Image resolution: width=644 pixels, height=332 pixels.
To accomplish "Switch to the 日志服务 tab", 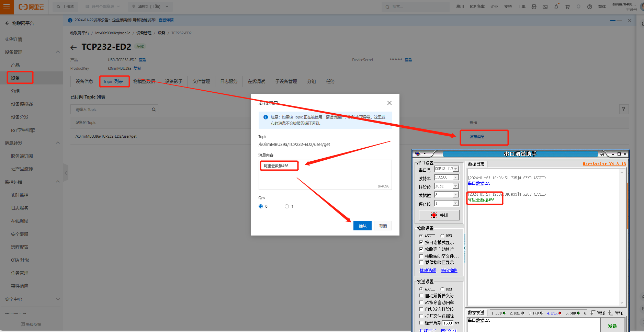I will click(229, 82).
